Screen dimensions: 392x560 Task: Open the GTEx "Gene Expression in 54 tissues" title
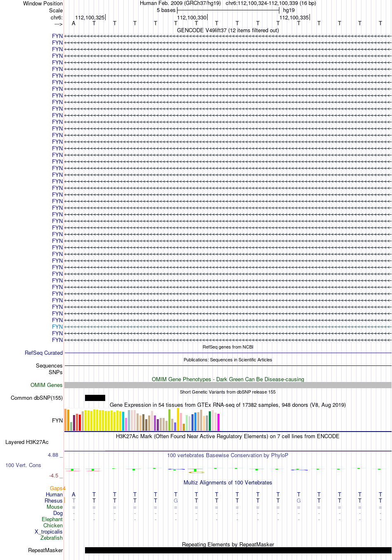[x=228, y=405]
